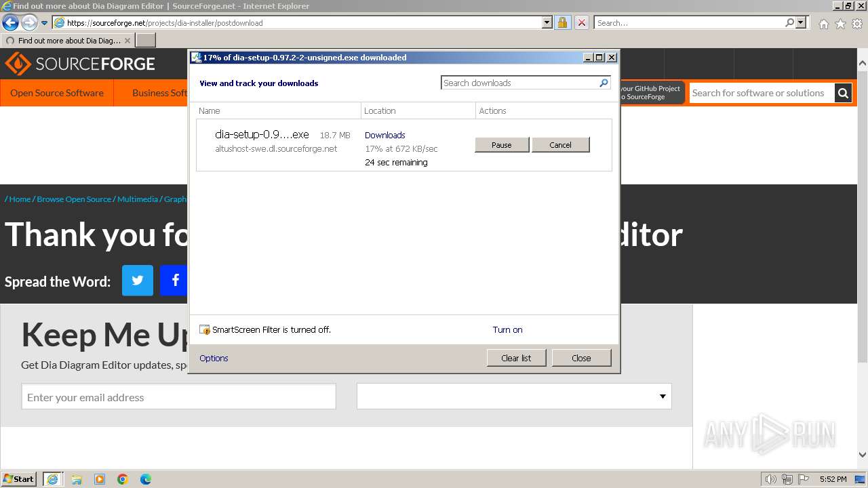Screen dimensions: 868x488
Task: Open download Options link
Action: pos(214,358)
